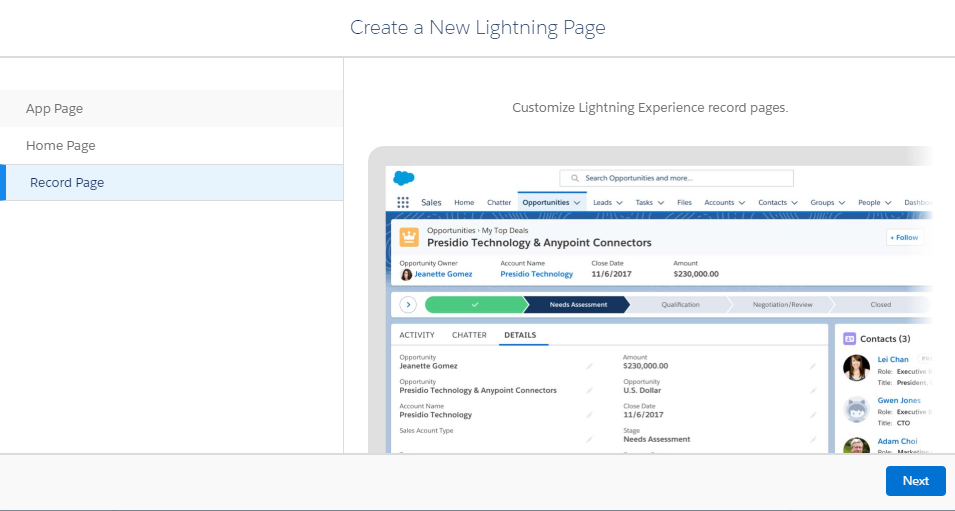Click the Next button
This screenshot has width=955, height=511.
(915, 481)
